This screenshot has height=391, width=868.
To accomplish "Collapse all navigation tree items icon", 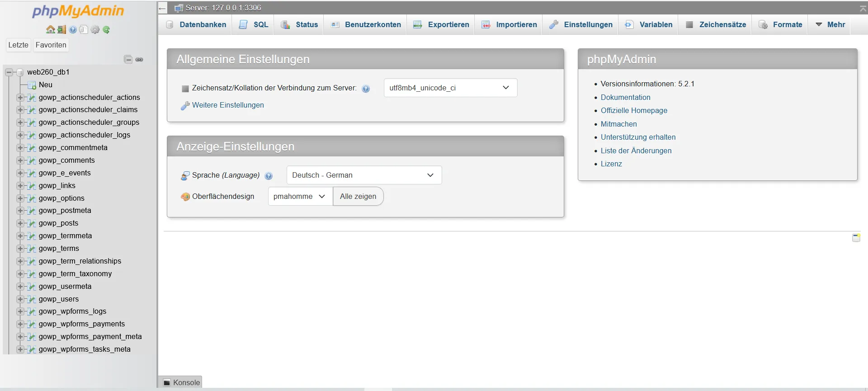I will 128,59.
